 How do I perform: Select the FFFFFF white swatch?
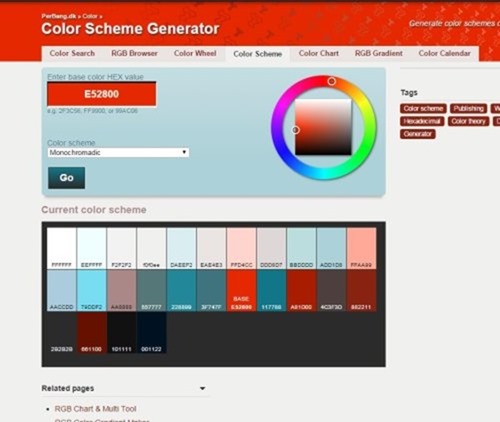pos(62,248)
